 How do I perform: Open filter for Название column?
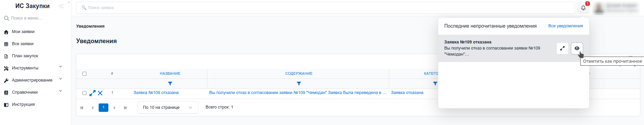point(170,84)
